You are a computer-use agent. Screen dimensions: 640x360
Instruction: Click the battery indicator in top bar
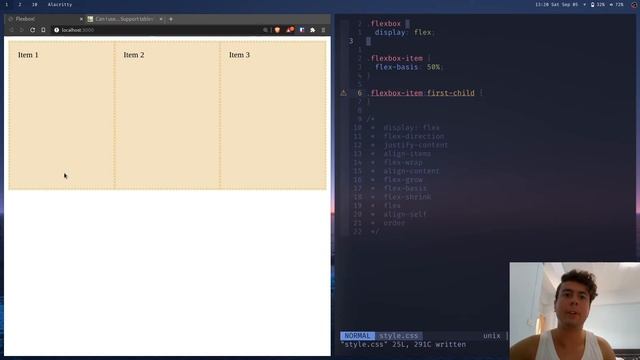[598, 4]
